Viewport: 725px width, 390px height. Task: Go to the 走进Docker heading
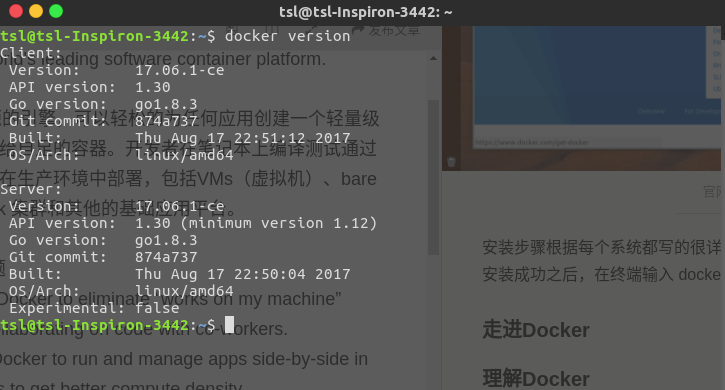tap(536, 330)
